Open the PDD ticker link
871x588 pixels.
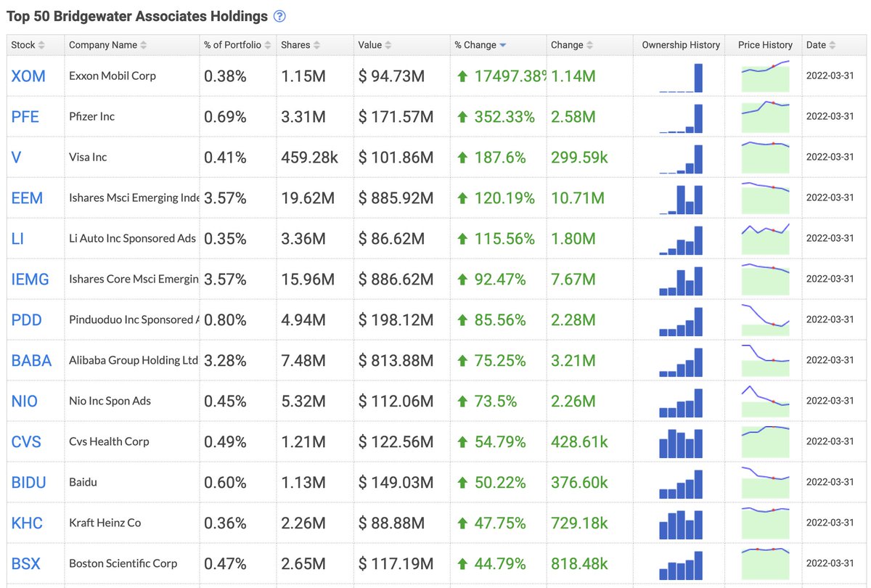click(x=26, y=320)
